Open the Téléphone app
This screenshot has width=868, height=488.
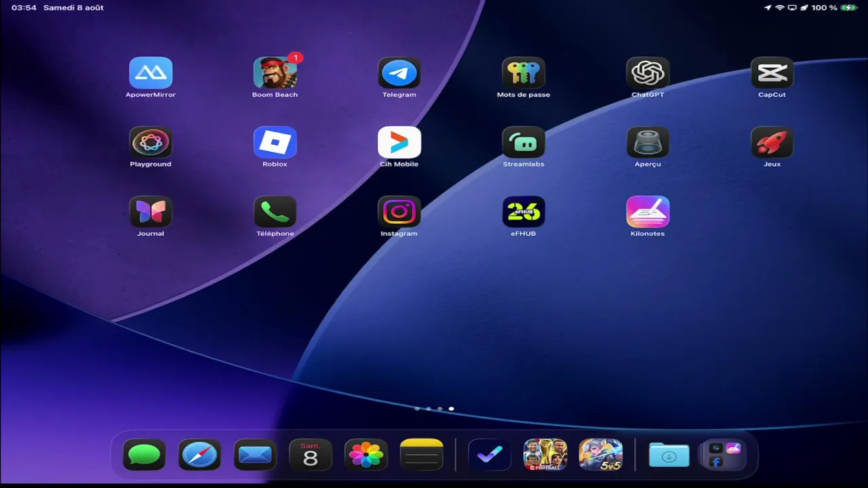tap(275, 212)
